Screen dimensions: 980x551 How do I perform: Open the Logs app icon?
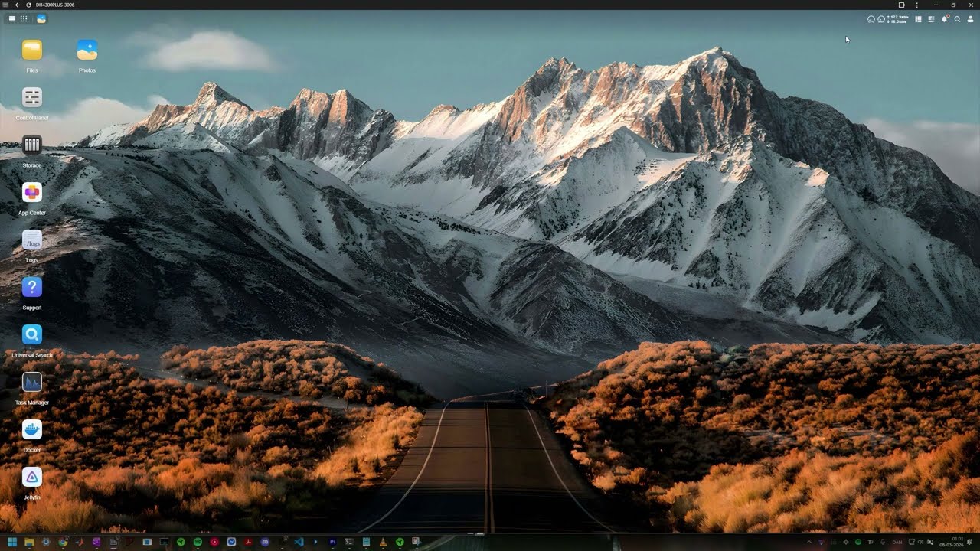click(32, 240)
